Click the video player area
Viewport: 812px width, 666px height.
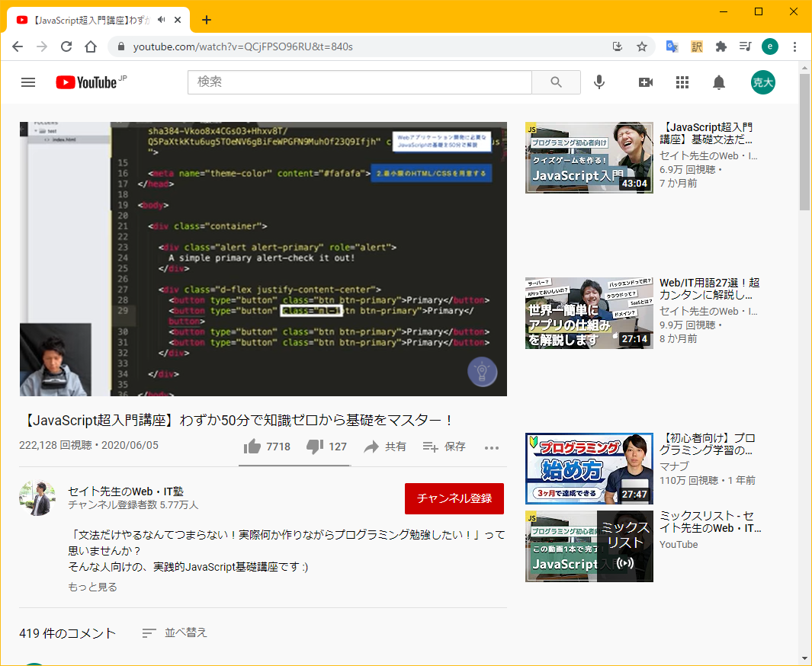(x=263, y=259)
